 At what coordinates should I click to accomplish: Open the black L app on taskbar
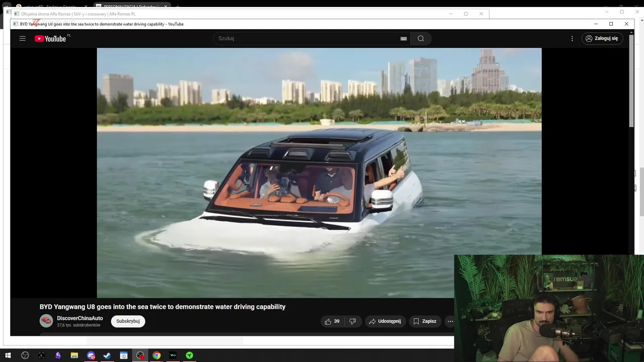coord(42,355)
